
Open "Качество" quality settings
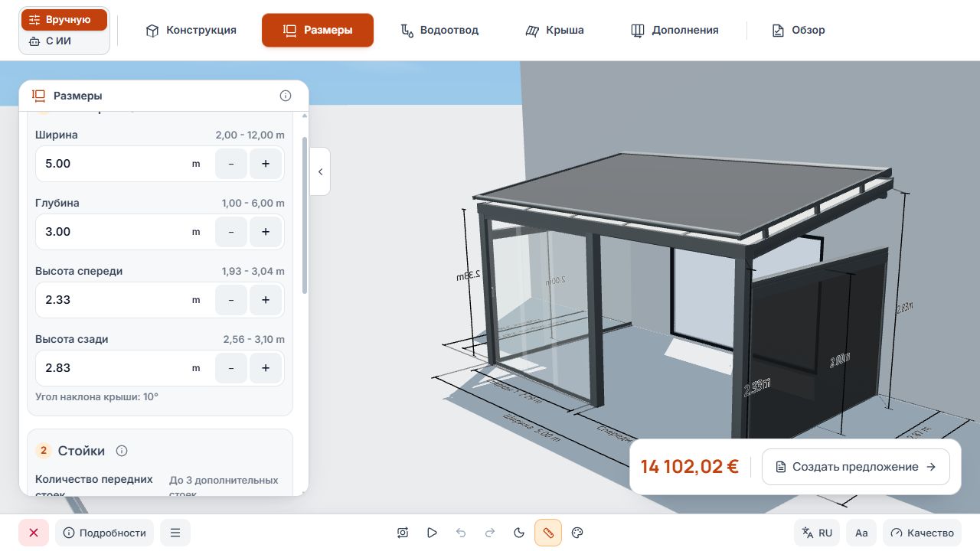coord(922,533)
